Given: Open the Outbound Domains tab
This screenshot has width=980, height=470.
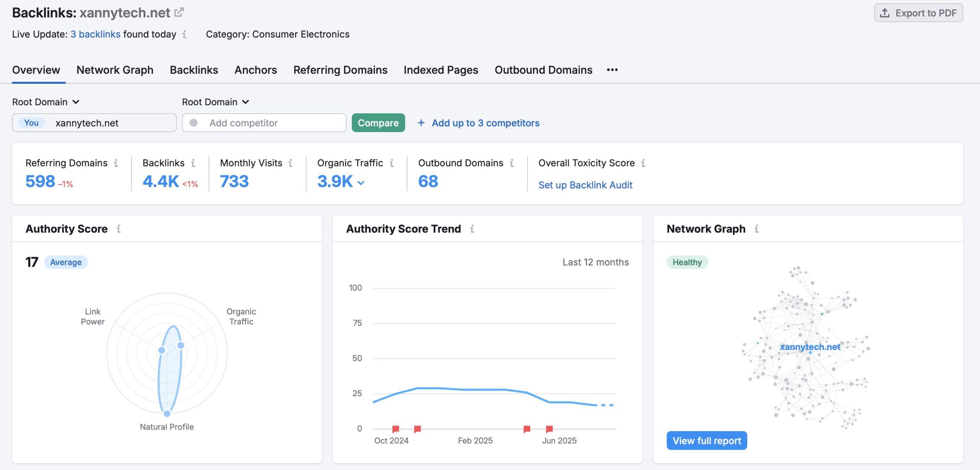Looking at the screenshot, I should [544, 70].
